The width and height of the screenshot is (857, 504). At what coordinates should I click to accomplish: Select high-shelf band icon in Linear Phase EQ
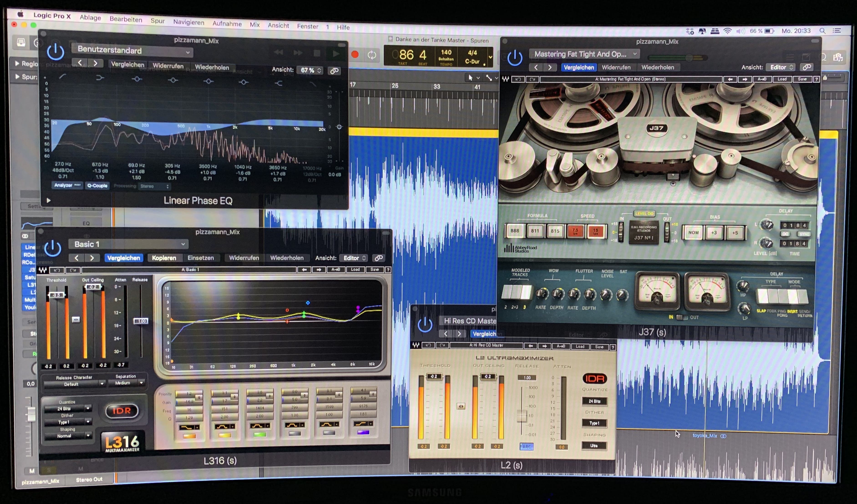pos(279,83)
